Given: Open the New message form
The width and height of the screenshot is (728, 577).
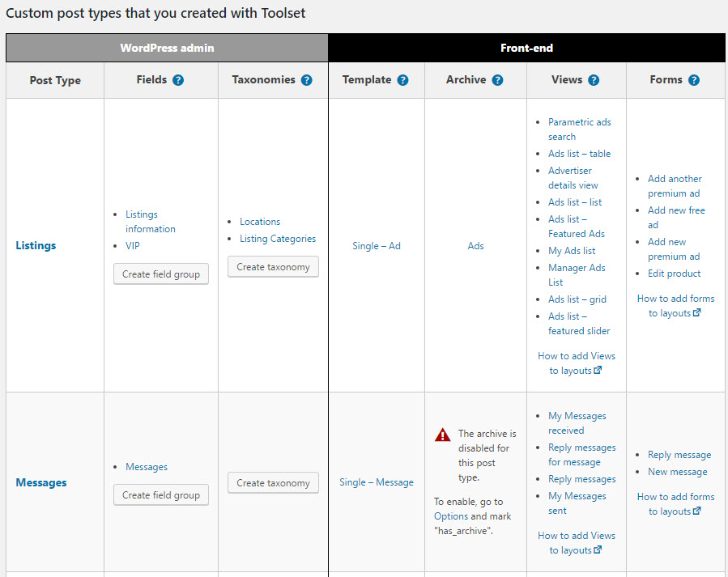Looking at the screenshot, I should click(678, 472).
